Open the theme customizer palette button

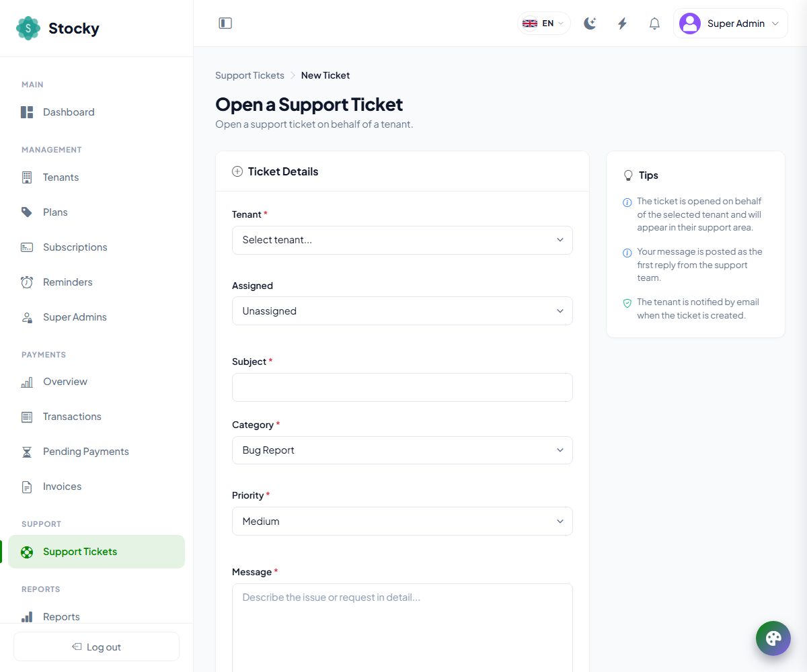773,638
